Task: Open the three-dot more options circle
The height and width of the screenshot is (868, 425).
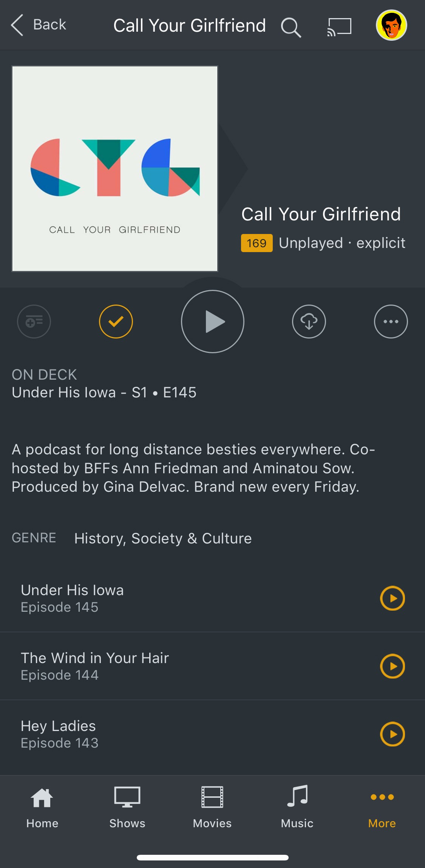Action: coord(391,322)
